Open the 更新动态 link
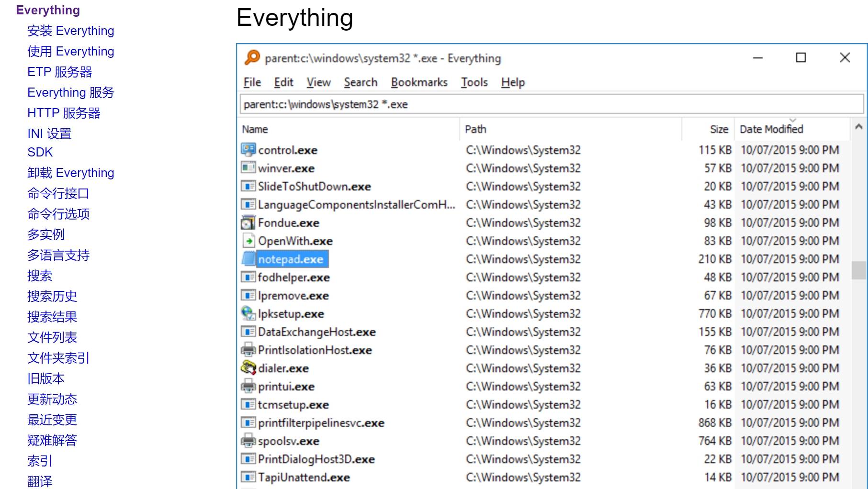Image resolution: width=868 pixels, height=489 pixels. coord(52,399)
